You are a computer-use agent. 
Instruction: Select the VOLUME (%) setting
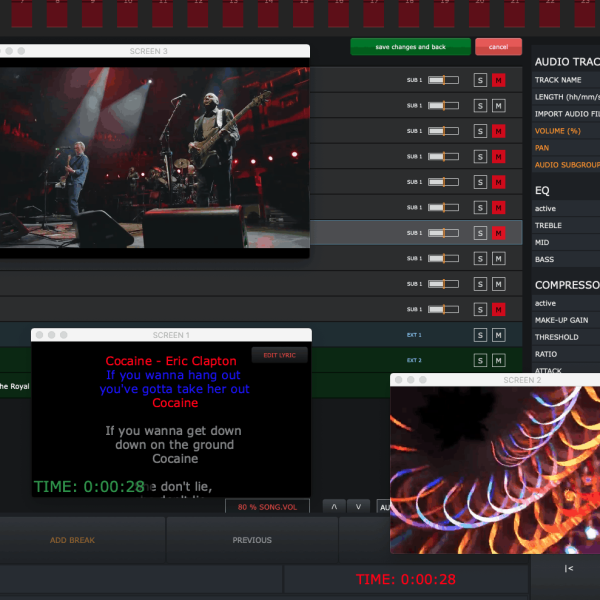tap(566, 131)
